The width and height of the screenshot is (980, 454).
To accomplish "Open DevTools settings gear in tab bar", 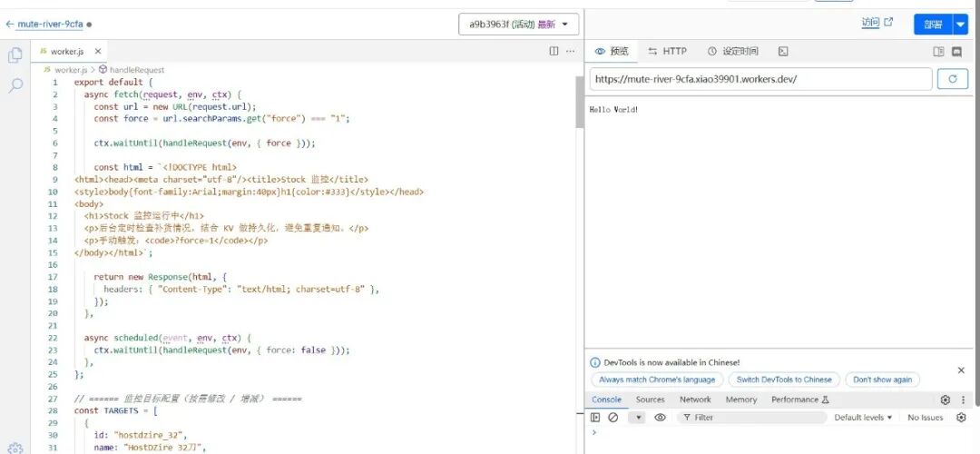I will (x=946, y=400).
